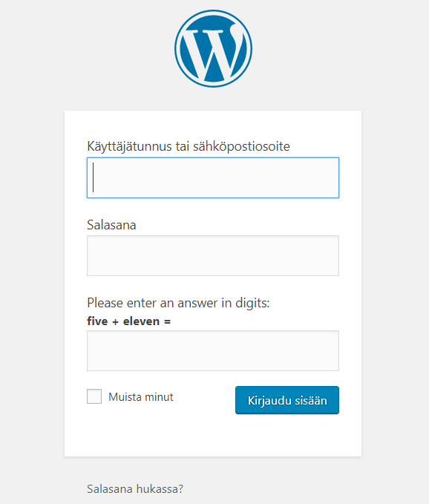This screenshot has width=429, height=504.
Task: Click the word five in the captcha
Action: [x=97, y=321]
